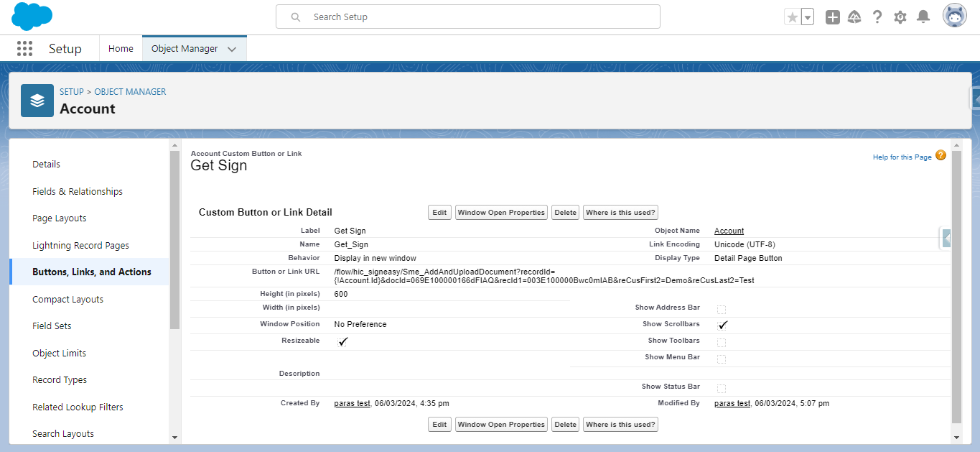This screenshot has width=980, height=452.
Task: Click the Button or Link URL value text
Action: coord(544,276)
